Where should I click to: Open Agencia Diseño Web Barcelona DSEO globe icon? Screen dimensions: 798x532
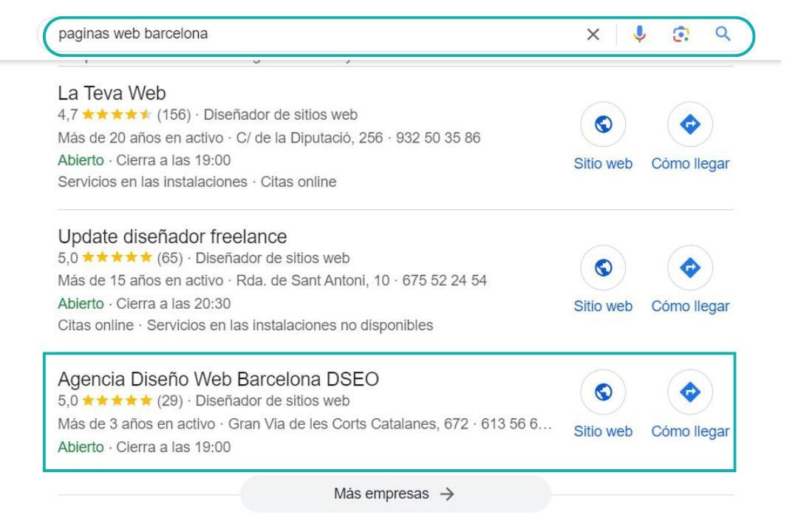click(x=603, y=392)
